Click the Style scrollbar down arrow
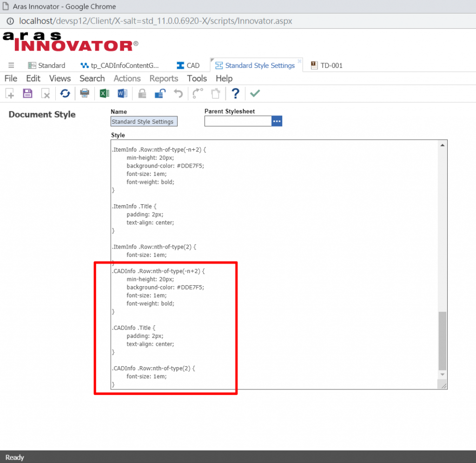Viewport: 476px width, 463px height. tap(443, 375)
